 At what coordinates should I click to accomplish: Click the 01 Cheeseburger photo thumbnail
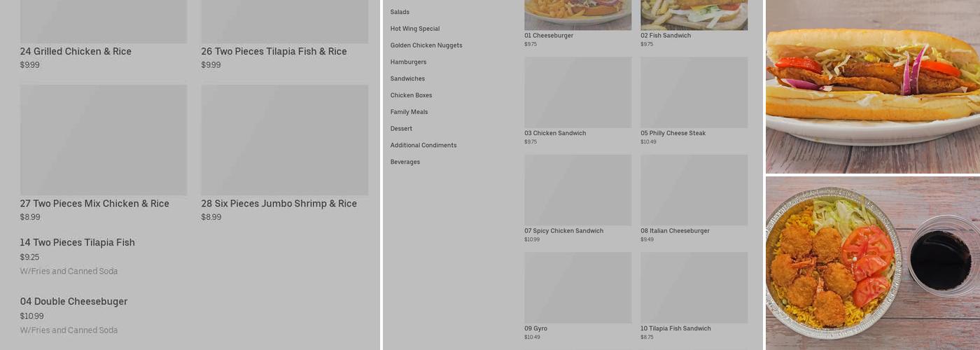(x=577, y=14)
